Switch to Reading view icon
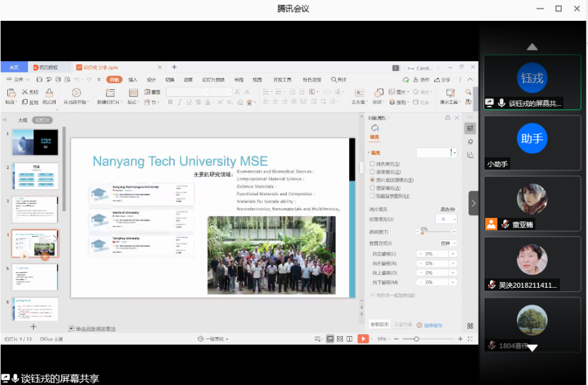The image size is (588, 385). 350,339
